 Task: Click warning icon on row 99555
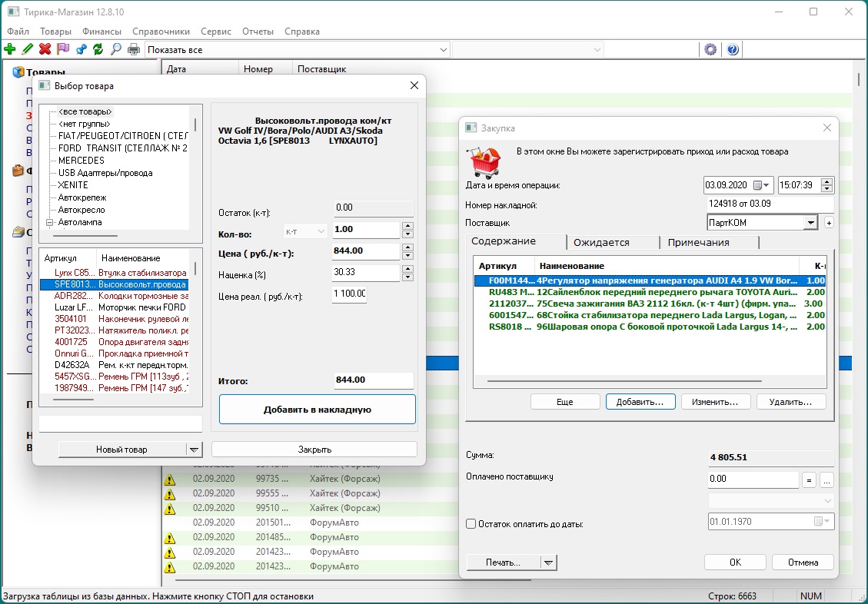click(170, 494)
